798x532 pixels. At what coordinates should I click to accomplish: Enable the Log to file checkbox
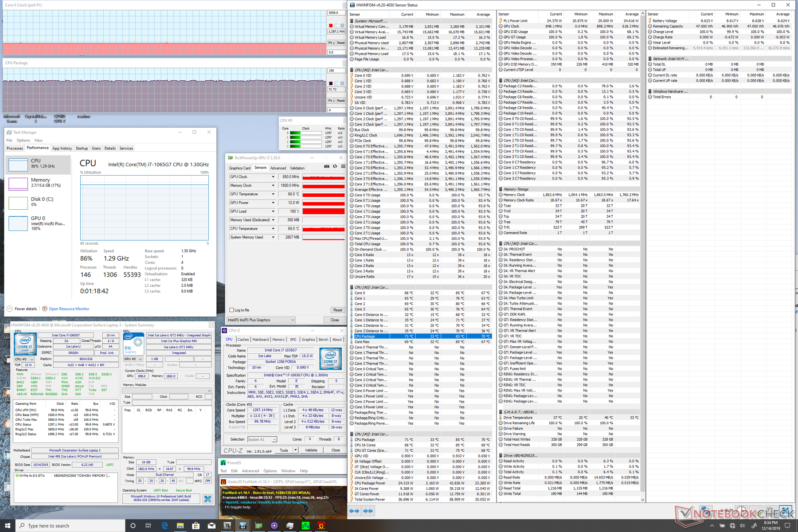click(x=231, y=310)
